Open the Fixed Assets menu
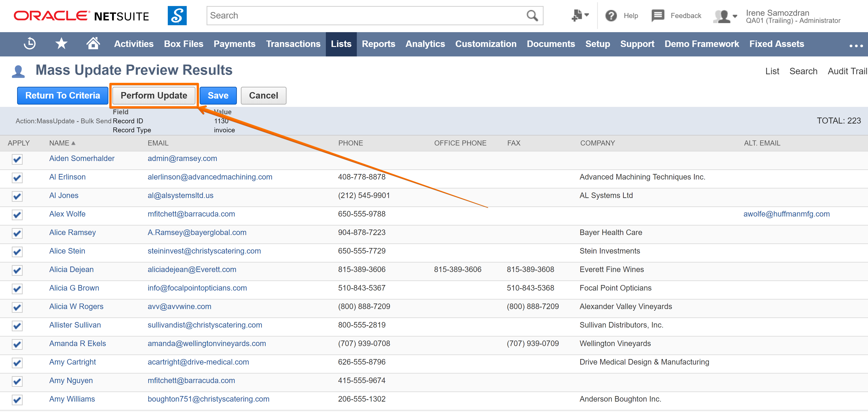The image size is (868, 412). coord(776,44)
